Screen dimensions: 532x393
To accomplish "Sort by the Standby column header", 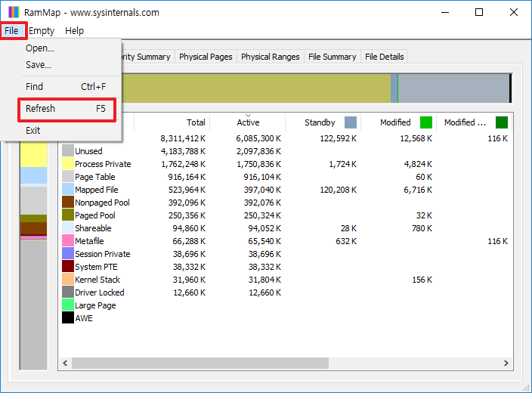I will click(323, 122).
